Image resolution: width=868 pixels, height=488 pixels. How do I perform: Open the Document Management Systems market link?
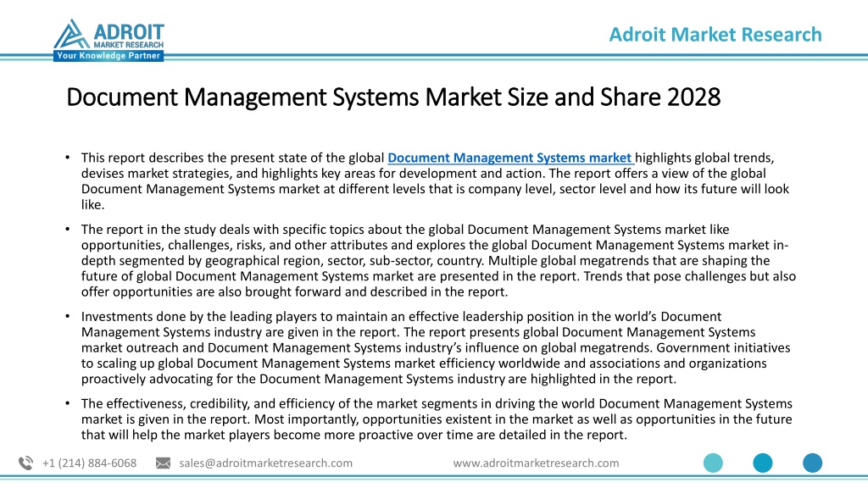[510, 158]
